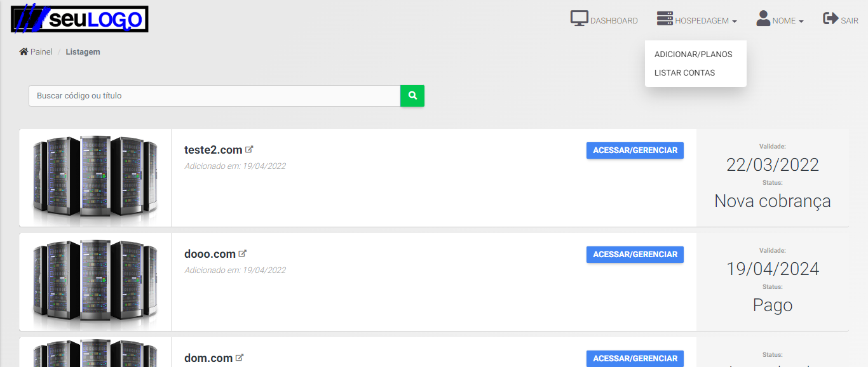The width and height of the screenshot is (868, 367).
Task: Focus the Buscar código ou título field
Action: [x=214, y=96]
